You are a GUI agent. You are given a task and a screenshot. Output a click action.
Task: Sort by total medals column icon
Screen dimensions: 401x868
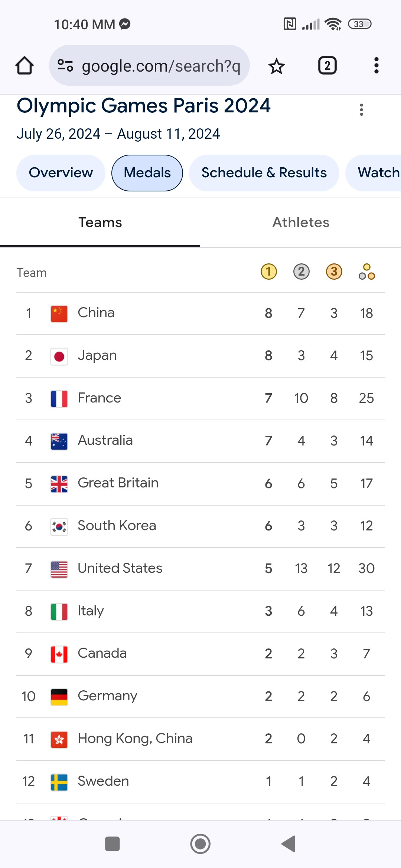[x=367, y=272]
